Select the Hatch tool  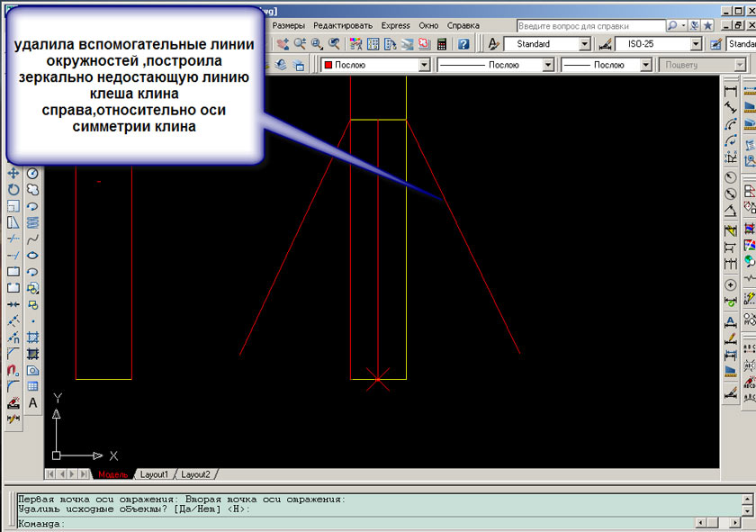(32, 338)
